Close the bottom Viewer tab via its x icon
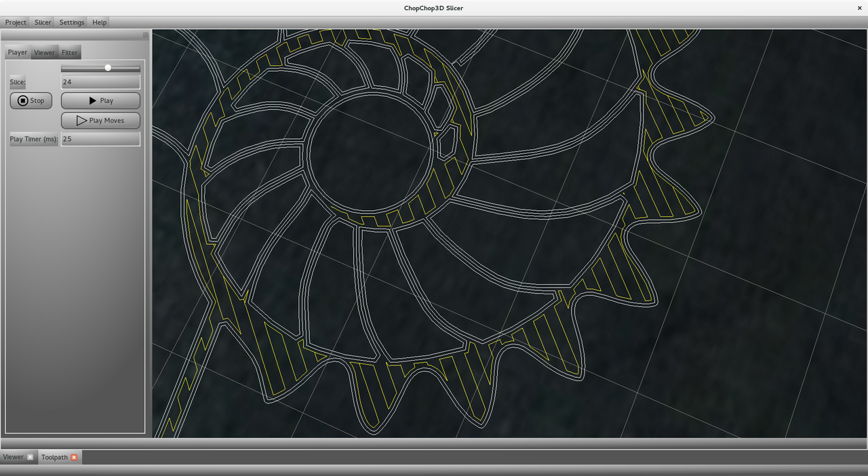The height and width of the screenshot is (476, 868). pyautogui.click(x=30, y=457)
